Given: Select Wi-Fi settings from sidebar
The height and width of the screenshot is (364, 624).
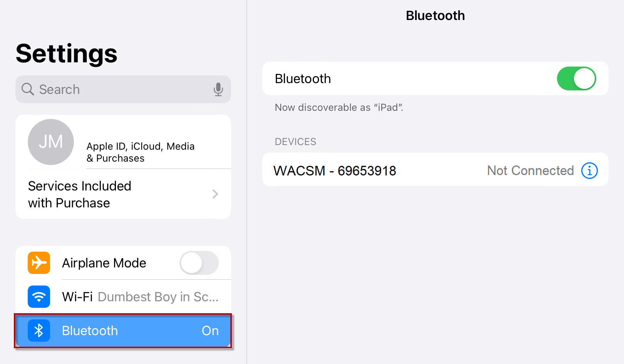Looking at the screenshot, I should click(123, 297).
